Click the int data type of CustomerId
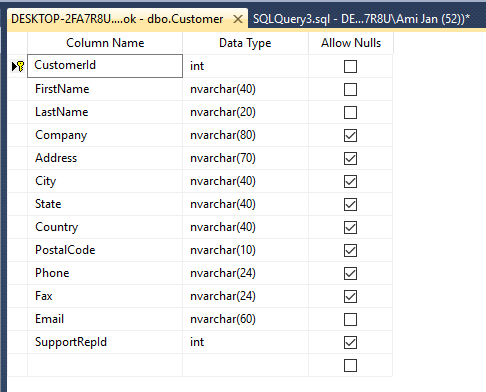The image size is (486, 392). (246, 66)
